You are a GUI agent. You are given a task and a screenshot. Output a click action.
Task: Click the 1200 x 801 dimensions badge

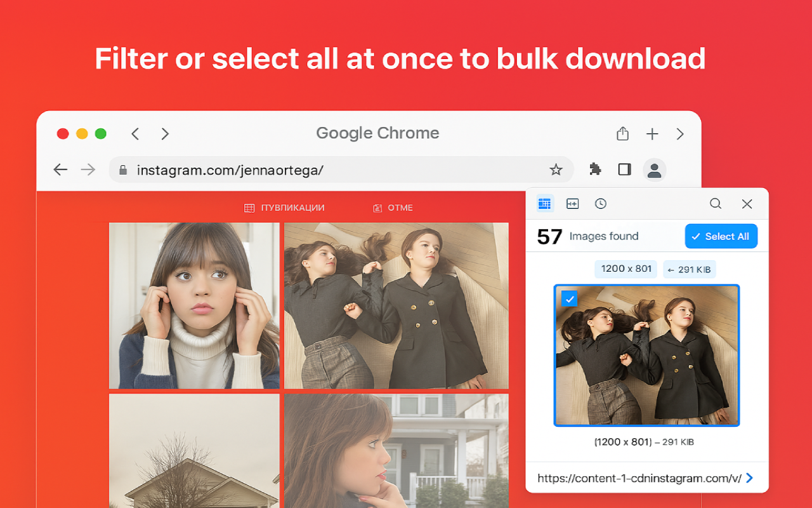click(625, 269)
